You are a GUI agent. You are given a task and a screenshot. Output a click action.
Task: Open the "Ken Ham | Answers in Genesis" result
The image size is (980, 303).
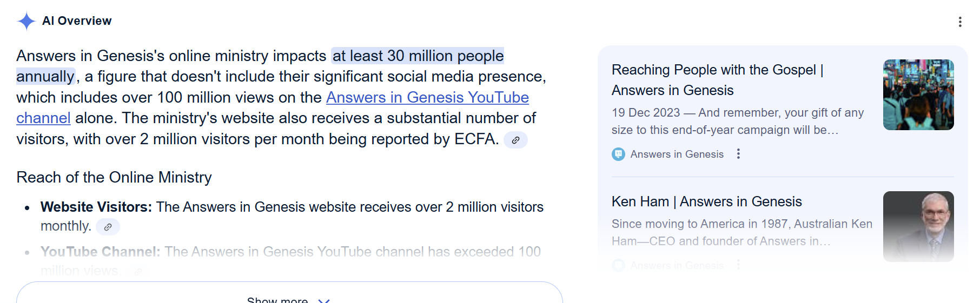click(x=706, y=202)
